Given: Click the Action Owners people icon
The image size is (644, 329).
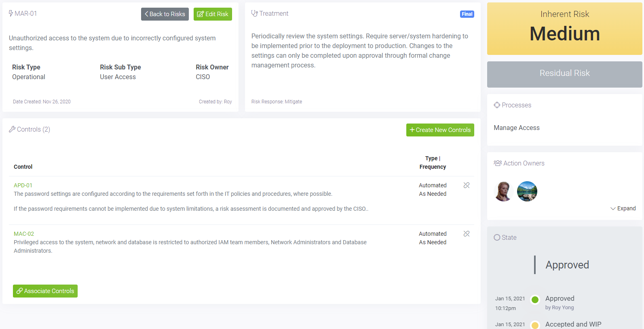Looking at the screenshot, I should [x=498, y=163].
